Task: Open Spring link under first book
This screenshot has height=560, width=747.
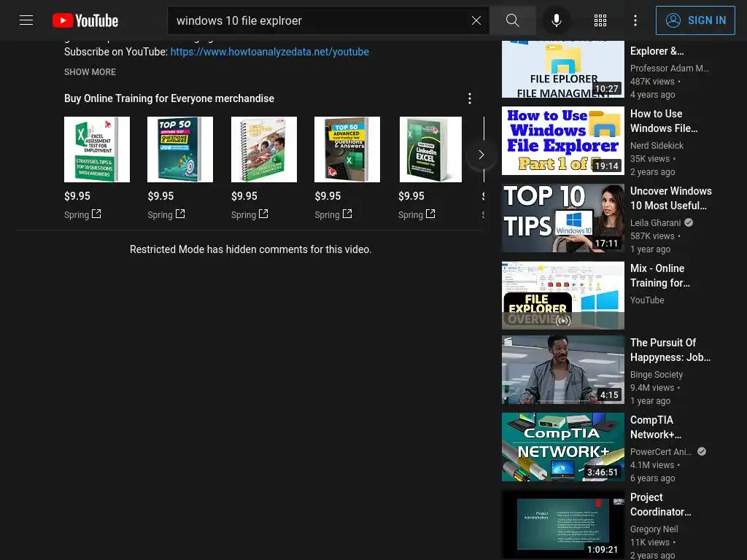Action: point(82,214)
